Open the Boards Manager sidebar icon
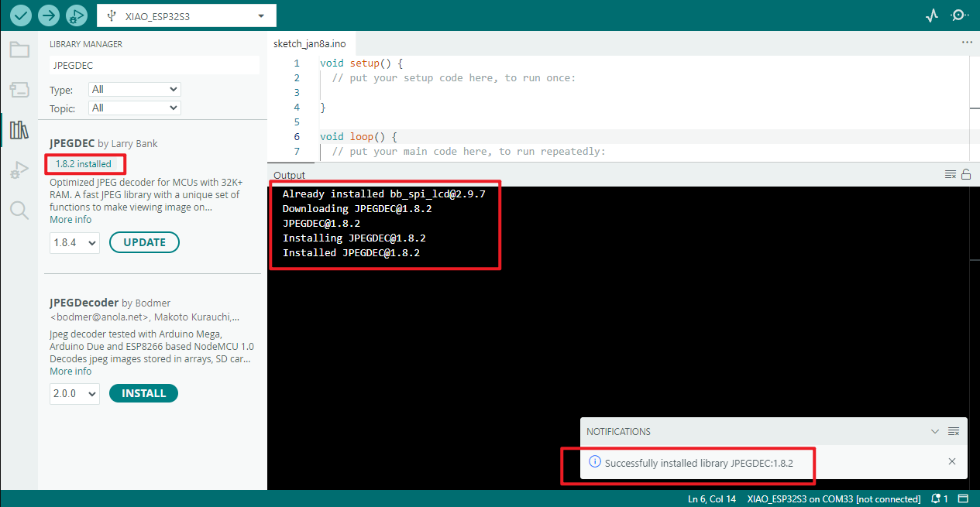This screenshot has width=980, height=507. point(19,90)
